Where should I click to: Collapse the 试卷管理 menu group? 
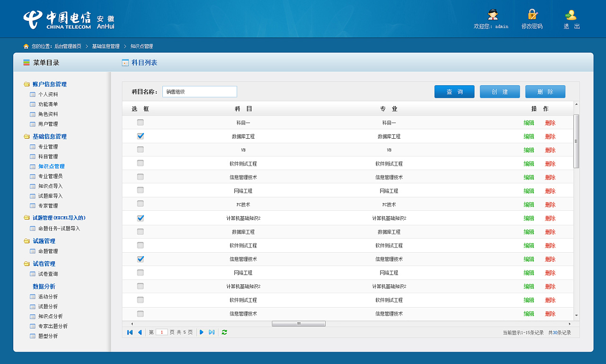coord(40,264)
